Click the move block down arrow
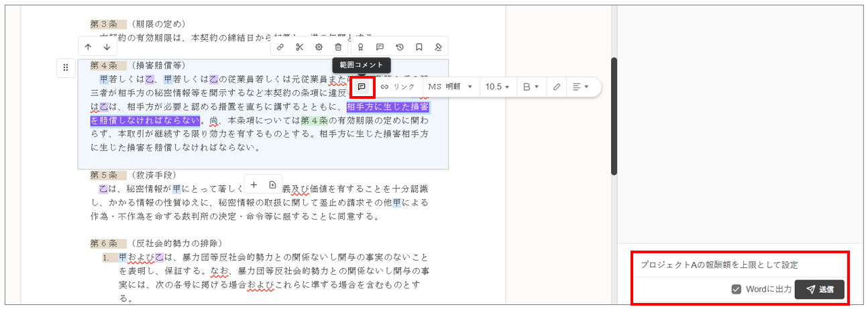868x309 pixels. 107,47
